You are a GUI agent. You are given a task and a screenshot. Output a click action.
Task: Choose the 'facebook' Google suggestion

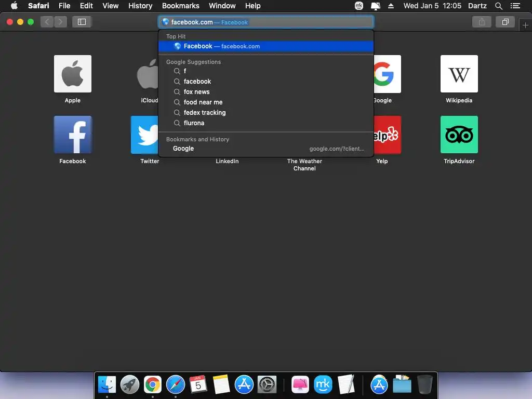[x=266, y=82]
